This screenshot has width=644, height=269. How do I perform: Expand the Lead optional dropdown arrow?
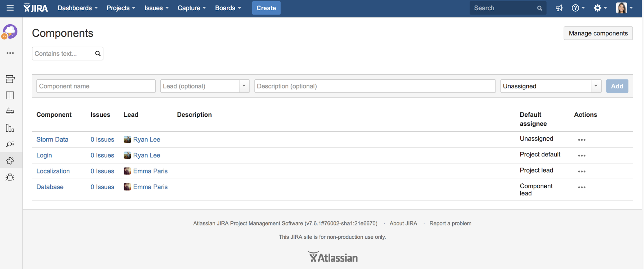pos(244,86)
